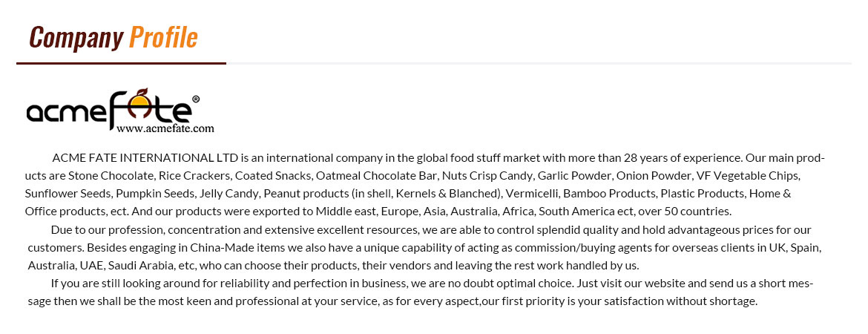868x334 pixels.
Task: Click the www.acmefate.com URL under the logo
Action: pyautogui.click(x=165, y=128)
